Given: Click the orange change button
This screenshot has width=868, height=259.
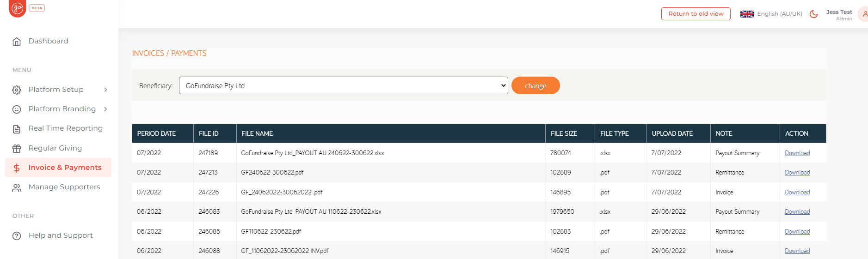Looking at the screenshot, I should [536, 85].
